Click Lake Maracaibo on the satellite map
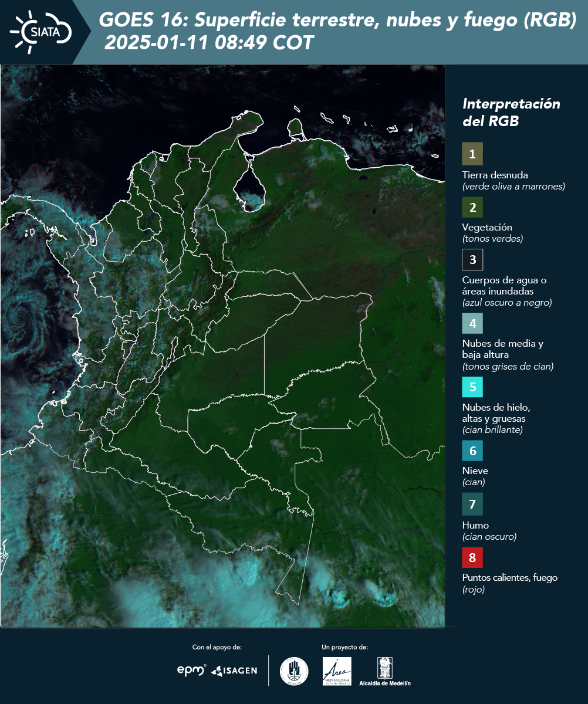This screenshot has width=588, height=704. coord(251,187)
